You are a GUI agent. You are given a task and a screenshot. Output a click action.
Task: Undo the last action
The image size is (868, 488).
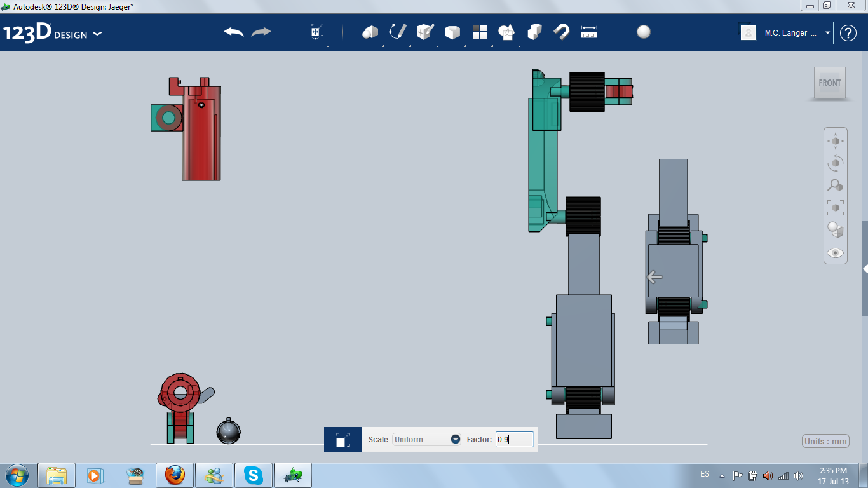234,32
